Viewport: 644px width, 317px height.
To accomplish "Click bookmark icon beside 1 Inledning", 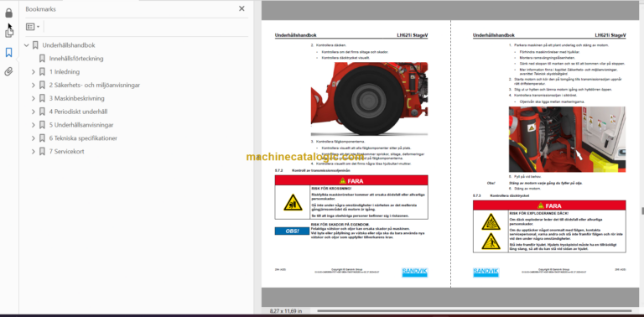I will coord(42,72).
